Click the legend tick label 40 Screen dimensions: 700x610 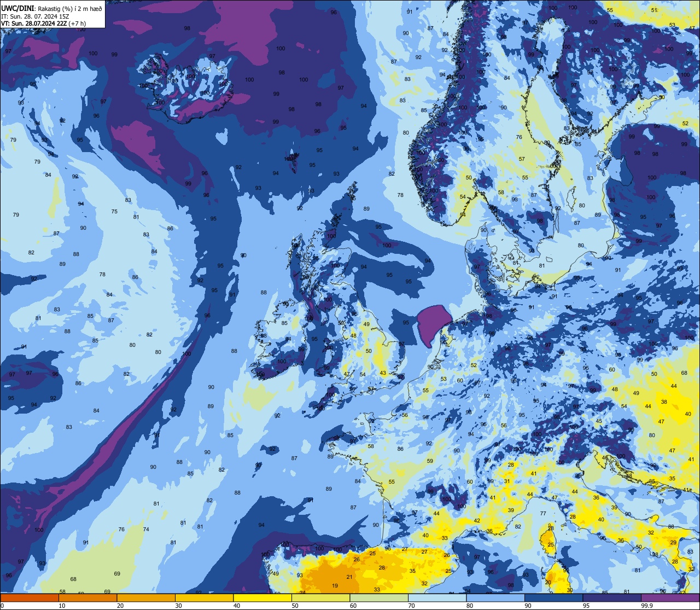236,606
